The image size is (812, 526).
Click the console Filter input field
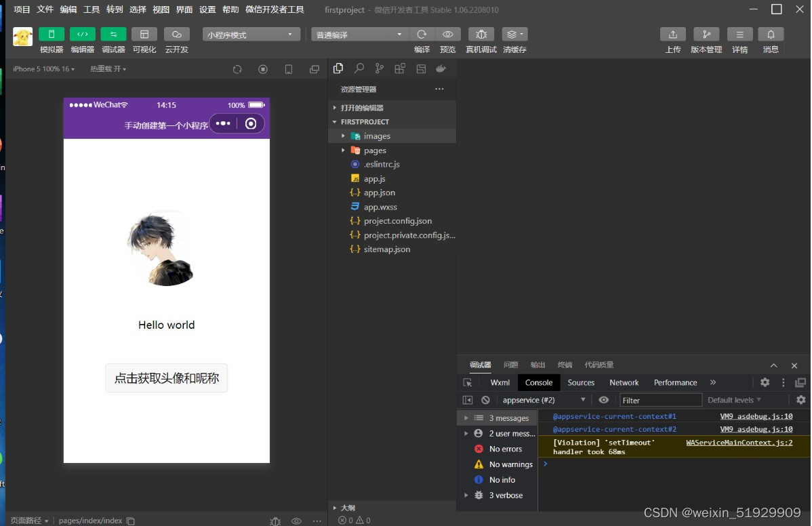click(660, 400)
